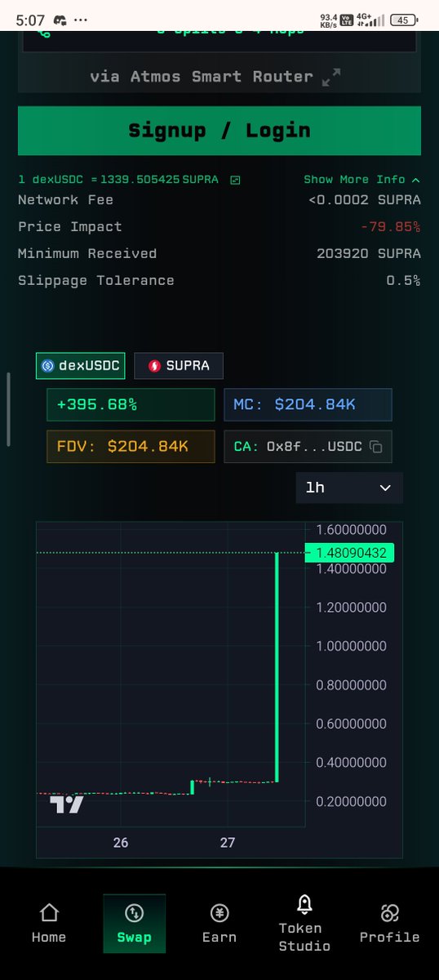The width and height of the screenshot is (439, 980).
Task: Click the 1.00000000 price axis label
Action: click(351, 646)
